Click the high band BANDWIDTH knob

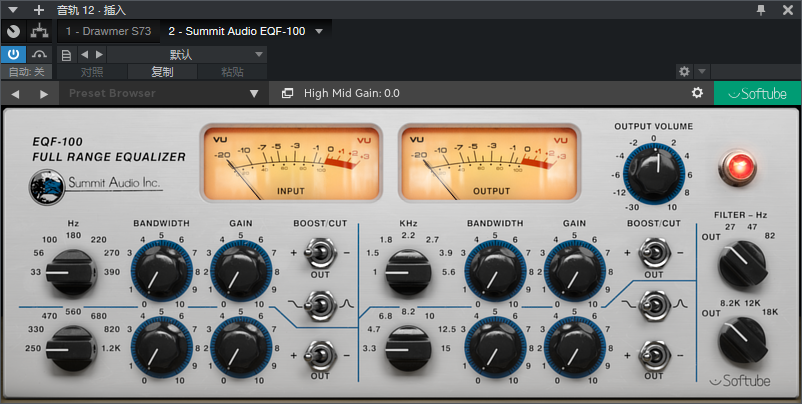point(495,347)
